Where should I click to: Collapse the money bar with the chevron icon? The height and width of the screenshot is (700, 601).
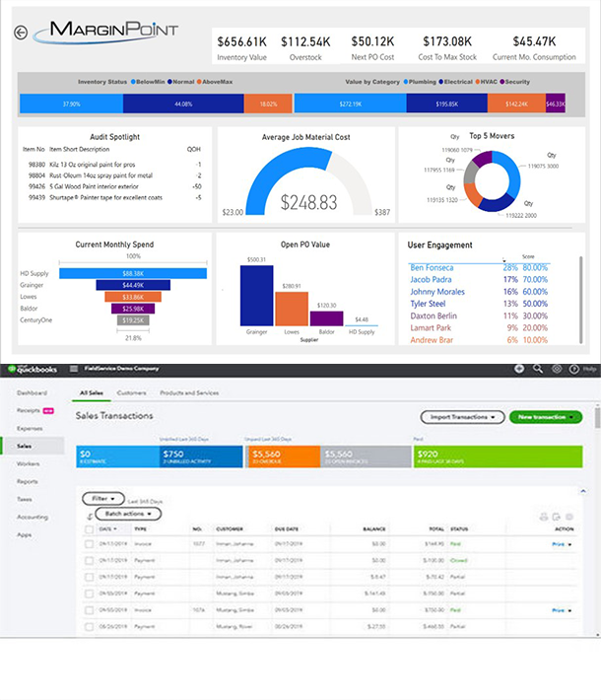(x=583, y=491)
